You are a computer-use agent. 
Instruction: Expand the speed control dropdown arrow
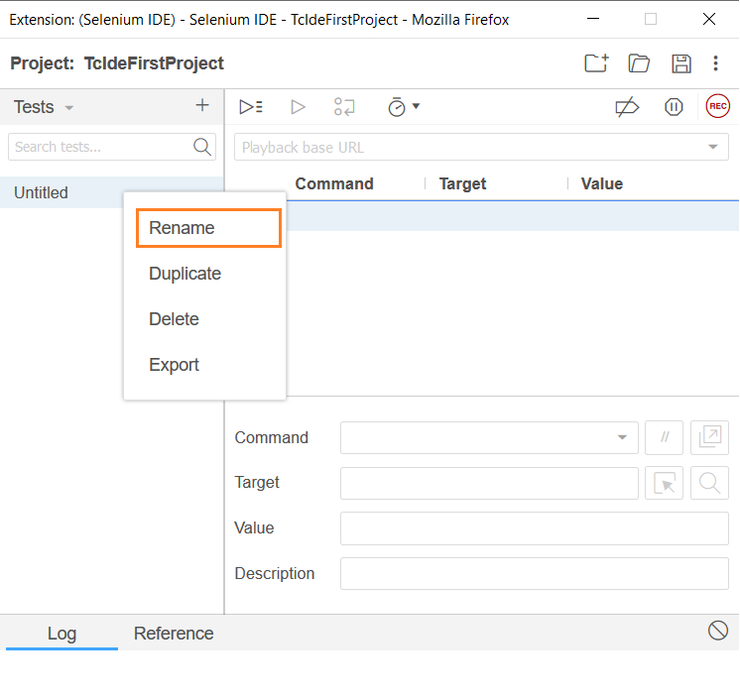416,106
